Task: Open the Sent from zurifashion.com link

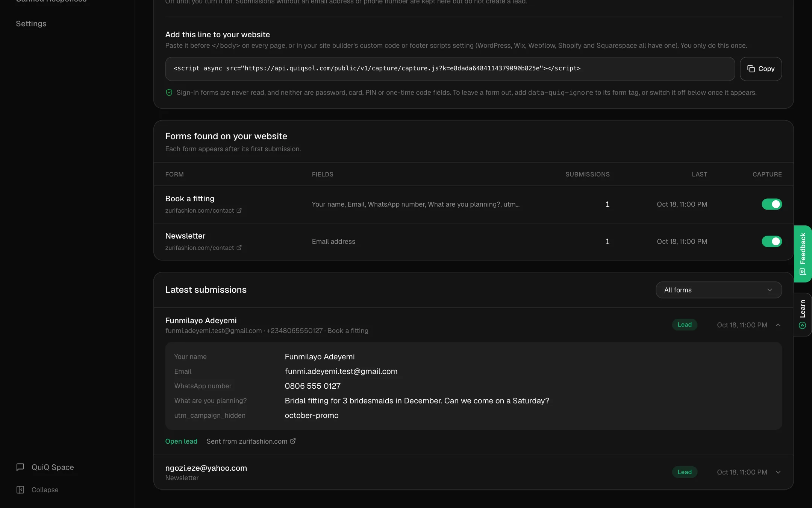Action: point(251,441)
